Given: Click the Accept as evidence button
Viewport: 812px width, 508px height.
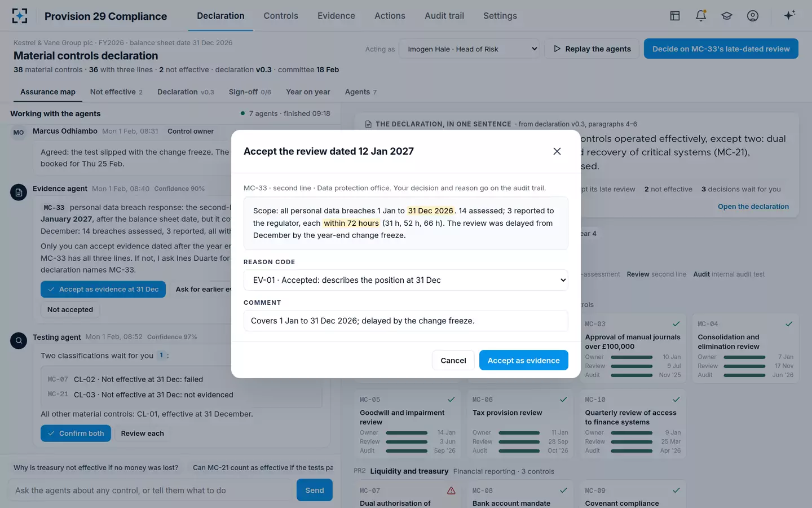Looking at the screenshot, I should [x=524, y=360].
